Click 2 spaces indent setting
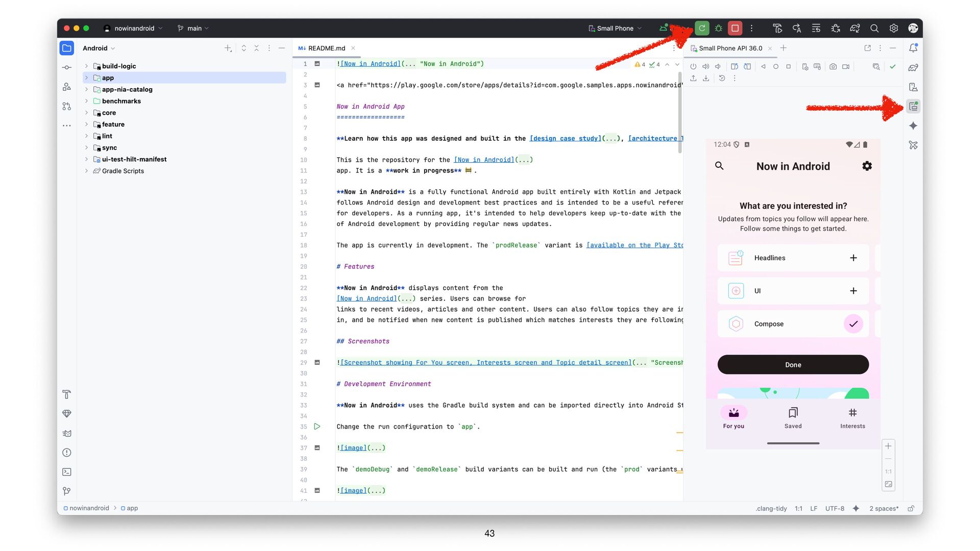Screen dimensions: 980x551 click(884, 508)
